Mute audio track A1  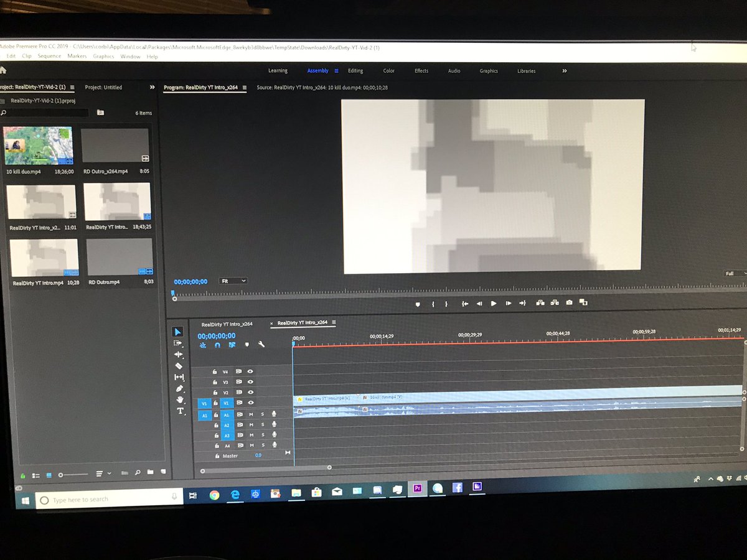[x=251, y=414]
